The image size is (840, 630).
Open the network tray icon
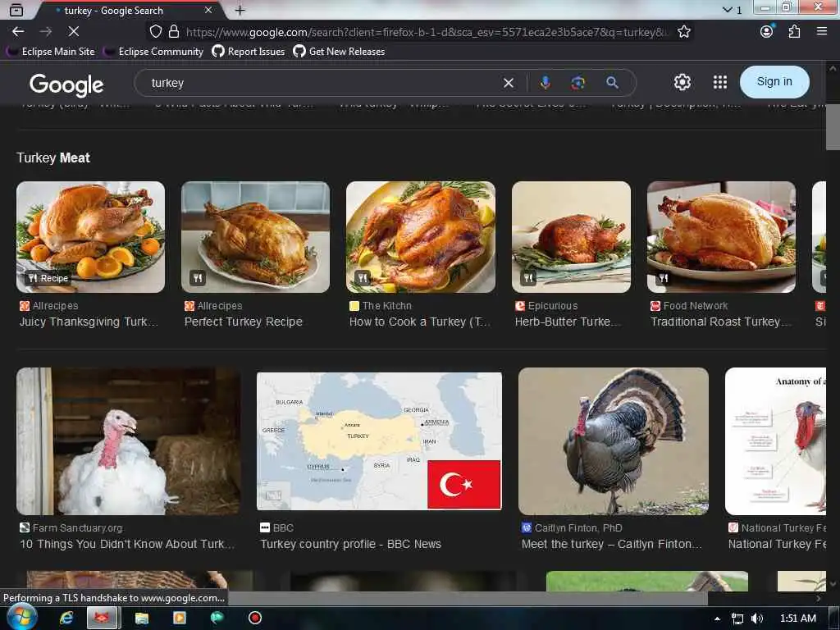pyautogui.click(x=737, y=619)
